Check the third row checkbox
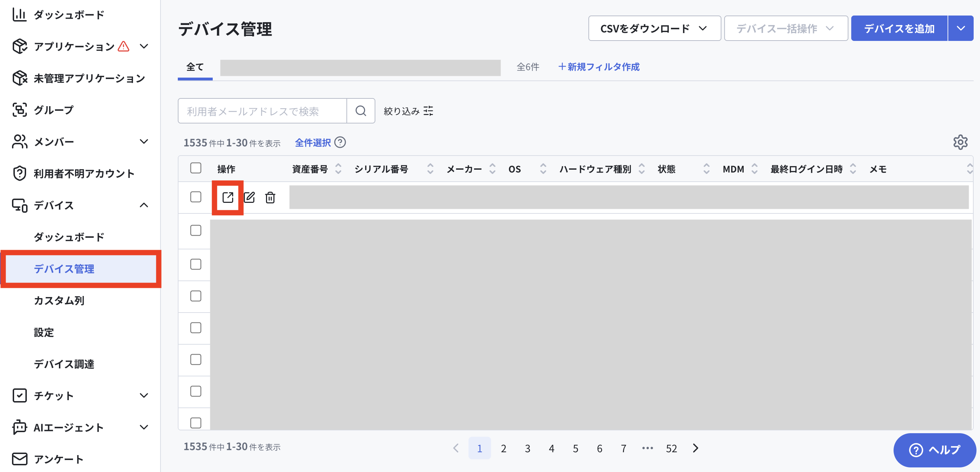The height and width of the screenshot is (472, 980). 195,264
